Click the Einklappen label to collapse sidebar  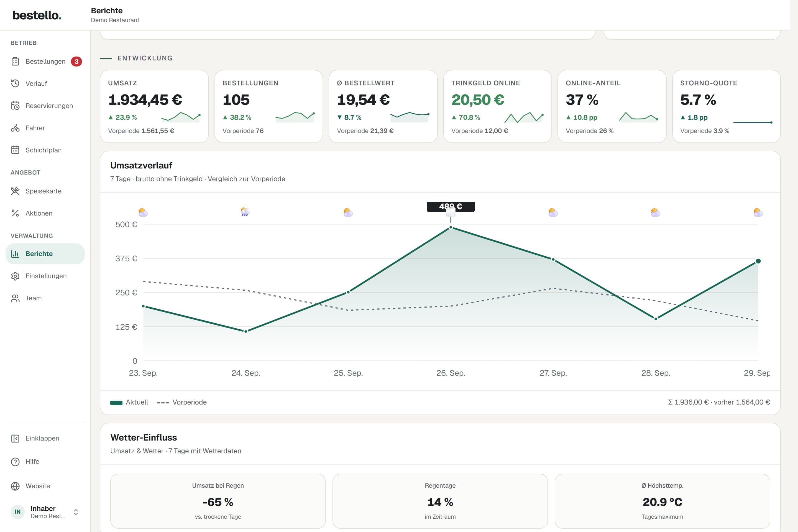point(42,438)
